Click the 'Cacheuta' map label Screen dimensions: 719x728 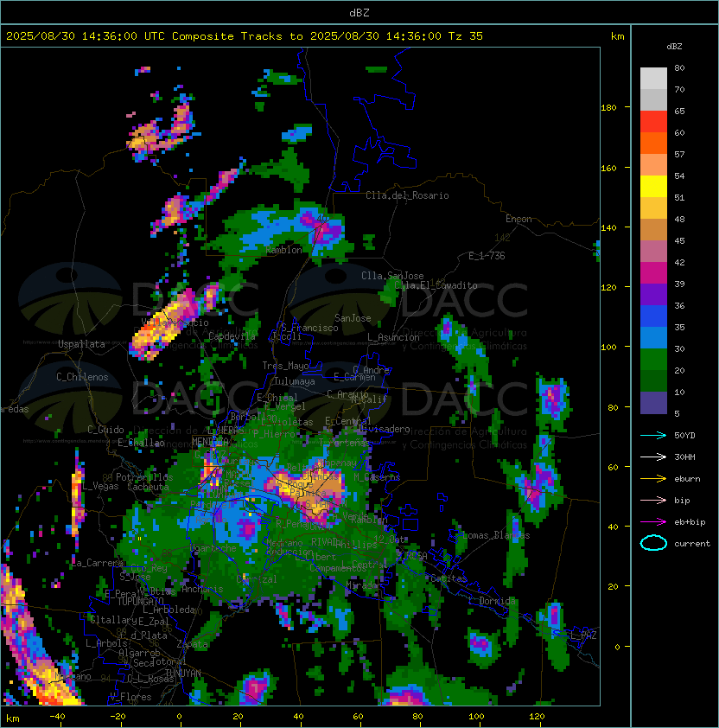coord(148,487)
